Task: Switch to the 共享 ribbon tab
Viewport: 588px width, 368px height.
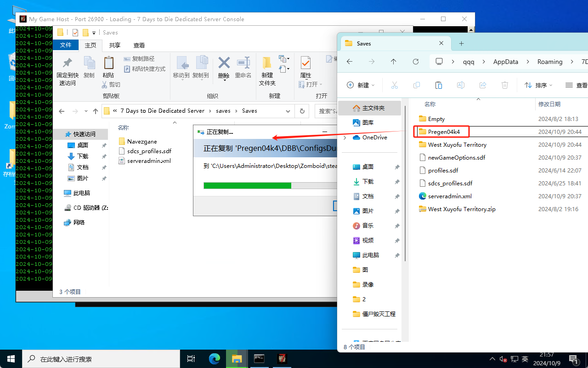Action: (114, 45)
